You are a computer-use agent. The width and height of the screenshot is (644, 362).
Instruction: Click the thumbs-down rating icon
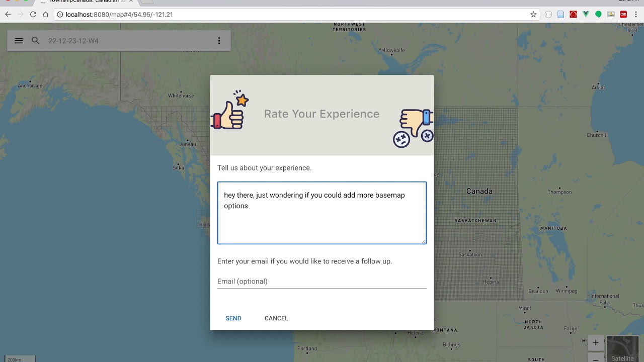(x=414, y=128)
